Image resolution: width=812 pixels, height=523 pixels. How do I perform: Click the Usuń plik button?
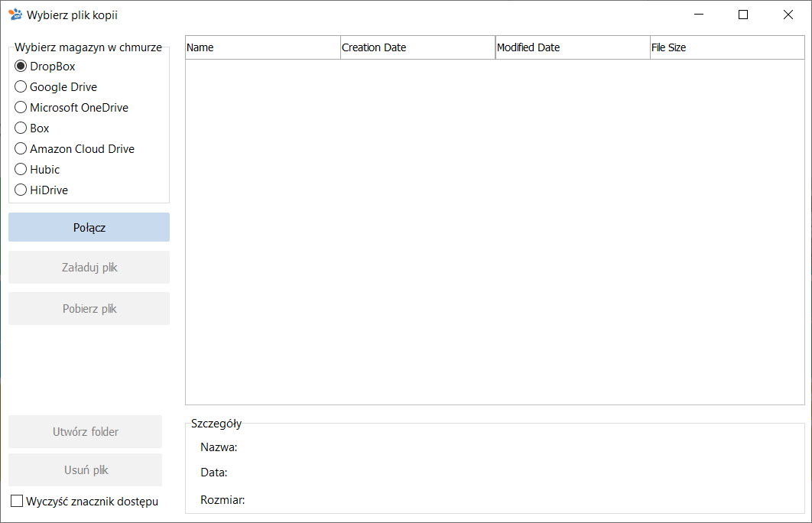[x=86, y=470]
